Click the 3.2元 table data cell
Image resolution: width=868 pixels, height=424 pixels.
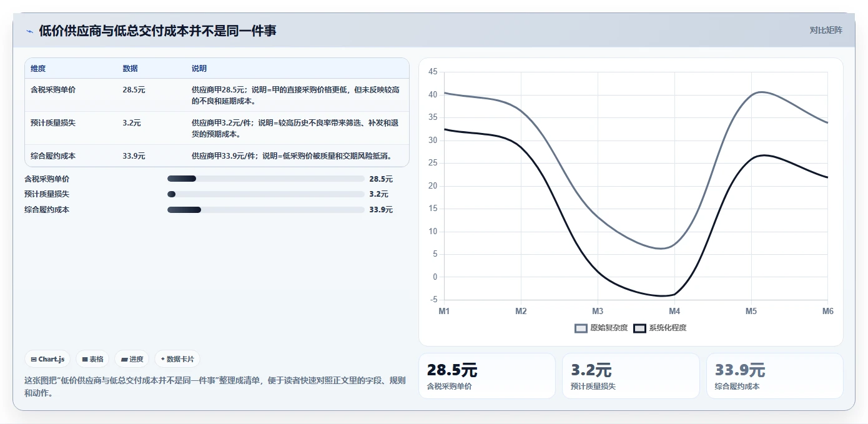click(132, 123)
